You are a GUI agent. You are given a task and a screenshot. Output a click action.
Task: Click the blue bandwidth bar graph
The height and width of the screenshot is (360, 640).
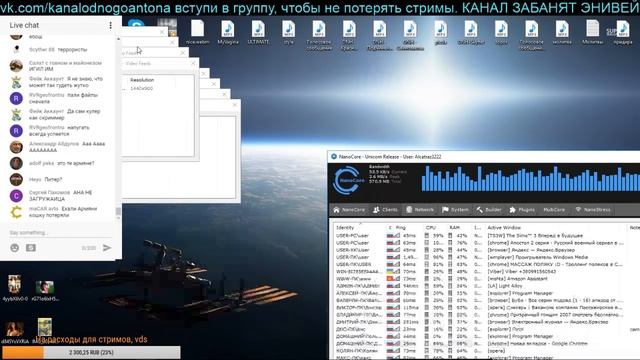(x=531, y=178)
